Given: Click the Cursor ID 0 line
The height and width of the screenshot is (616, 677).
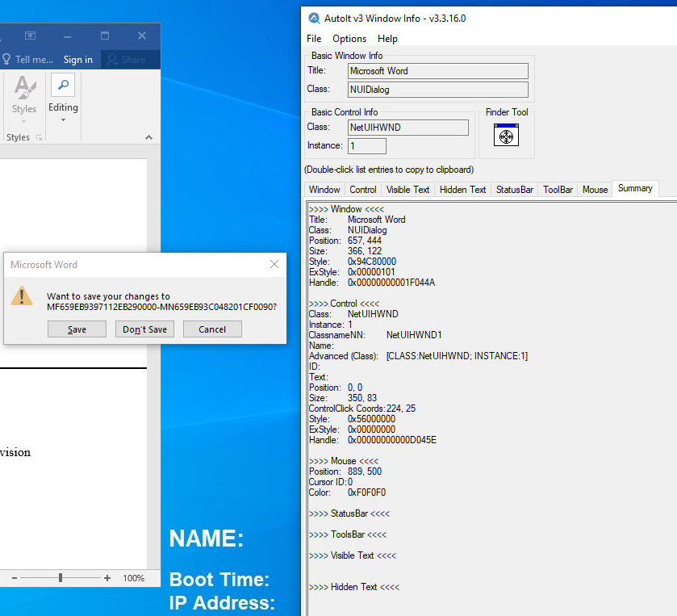Looking at the screenshot, I should tap(331, 482).
